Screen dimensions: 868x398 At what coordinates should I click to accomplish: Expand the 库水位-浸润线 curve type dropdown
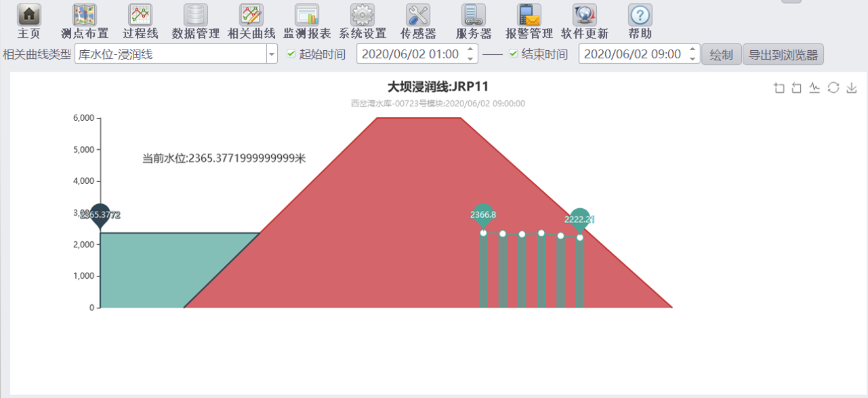coord(272,54)
